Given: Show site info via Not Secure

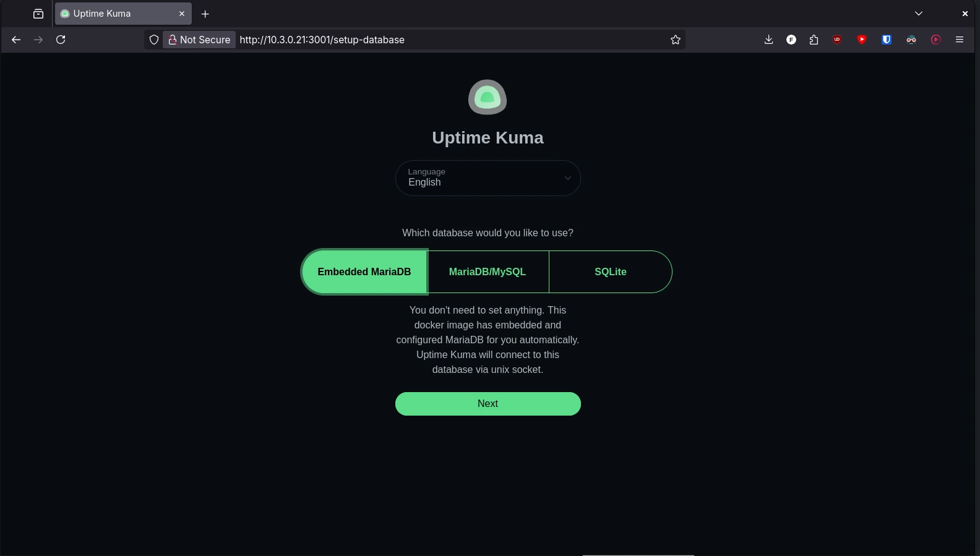Looking at the screenshot, I should point(199,40).
